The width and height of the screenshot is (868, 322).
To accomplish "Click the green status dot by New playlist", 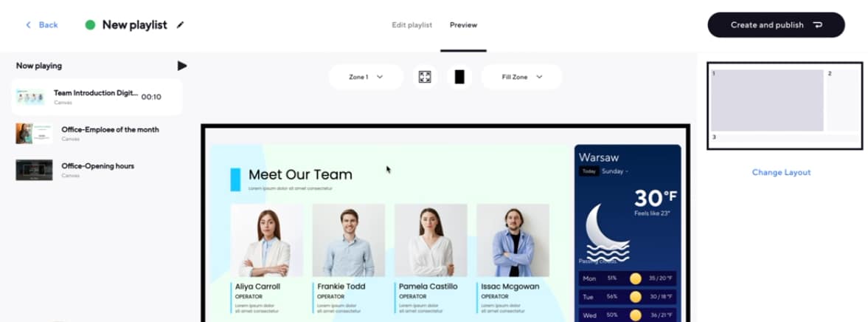I will tap(90, 25).
